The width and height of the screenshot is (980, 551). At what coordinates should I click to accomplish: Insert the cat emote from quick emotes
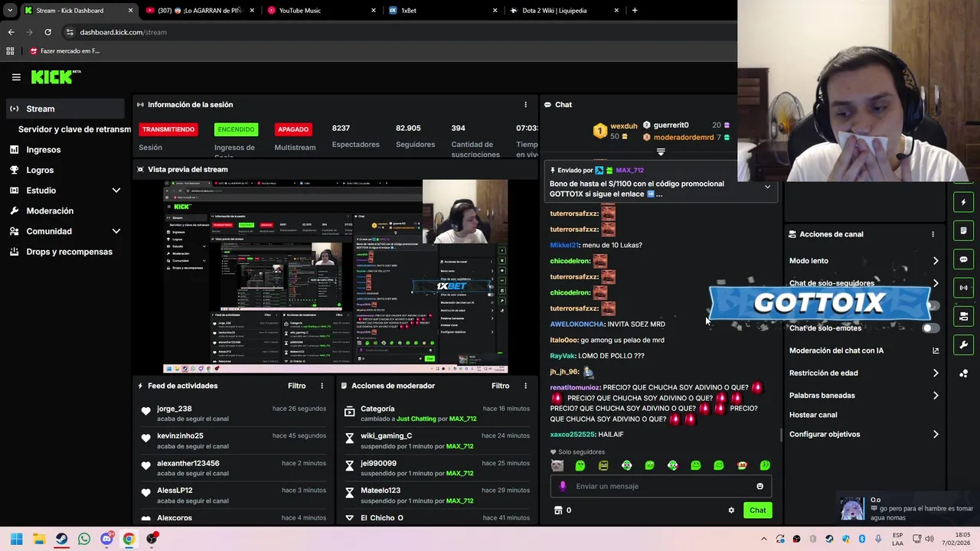coord(557,465)
